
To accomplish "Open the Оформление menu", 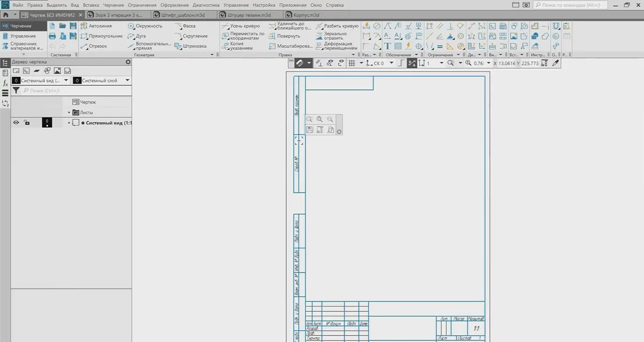I will click(174, 5).
